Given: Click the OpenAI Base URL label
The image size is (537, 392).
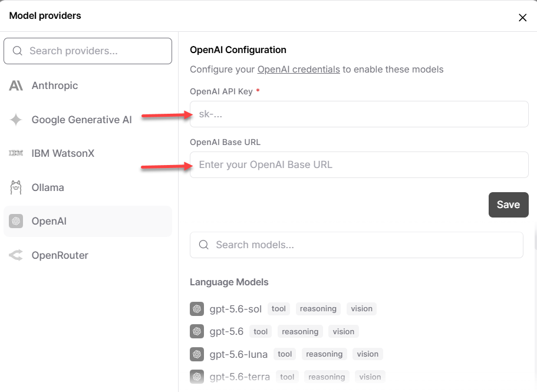Looking at the screenshot, I should coord(225,142).
